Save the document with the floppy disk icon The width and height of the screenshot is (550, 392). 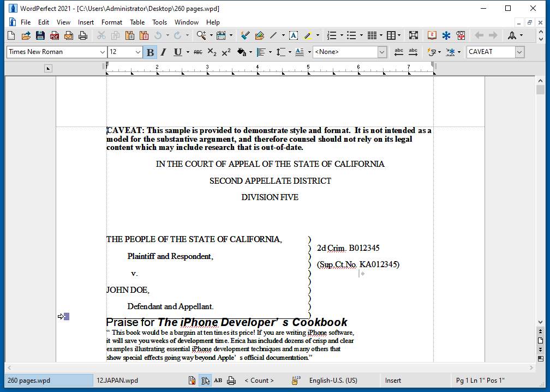click(40, 35)
